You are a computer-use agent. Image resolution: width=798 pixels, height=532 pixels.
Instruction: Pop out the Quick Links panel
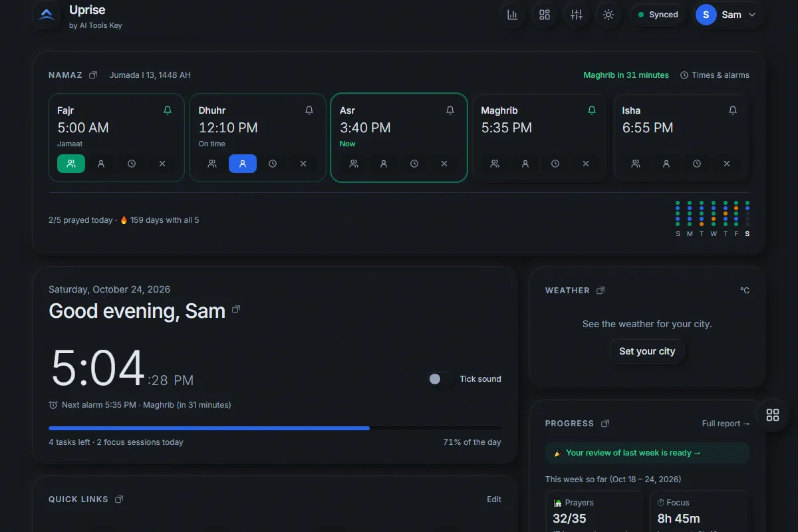119,499
